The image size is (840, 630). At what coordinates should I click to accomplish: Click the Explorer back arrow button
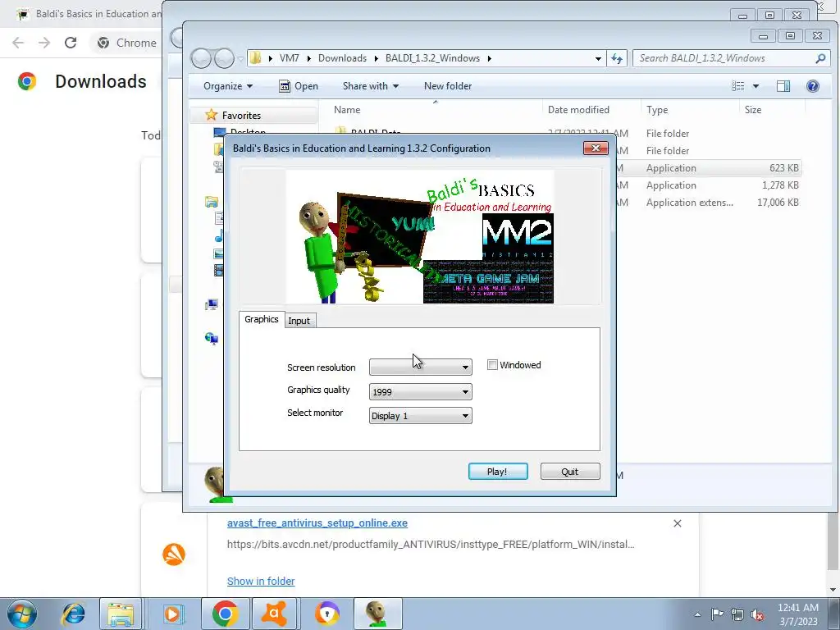202,58
